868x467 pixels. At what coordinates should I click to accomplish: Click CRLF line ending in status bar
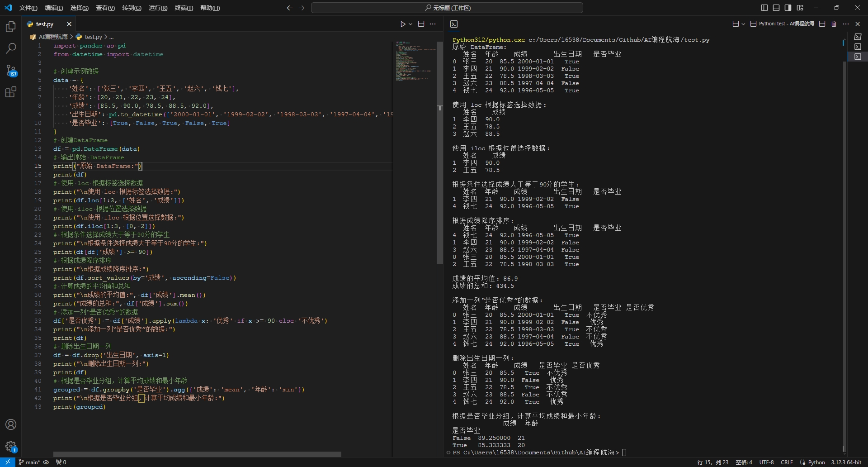[x=787, y=462]
